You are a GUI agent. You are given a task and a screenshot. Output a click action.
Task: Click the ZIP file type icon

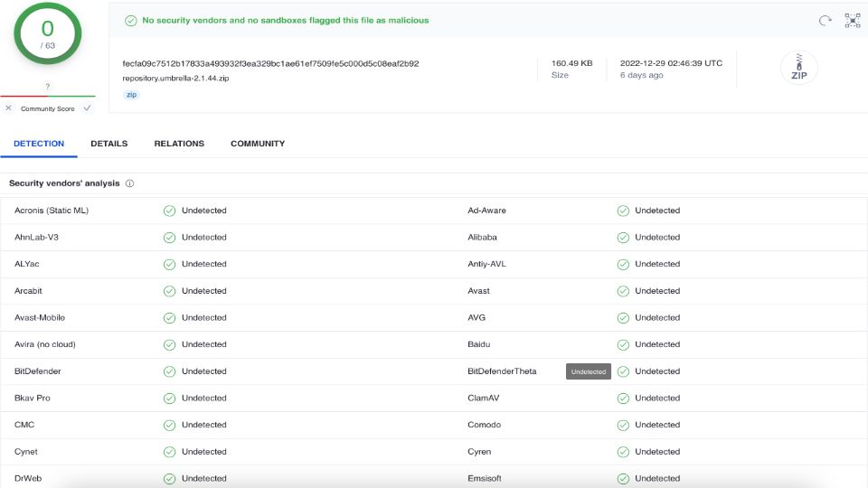pos(798,68)
